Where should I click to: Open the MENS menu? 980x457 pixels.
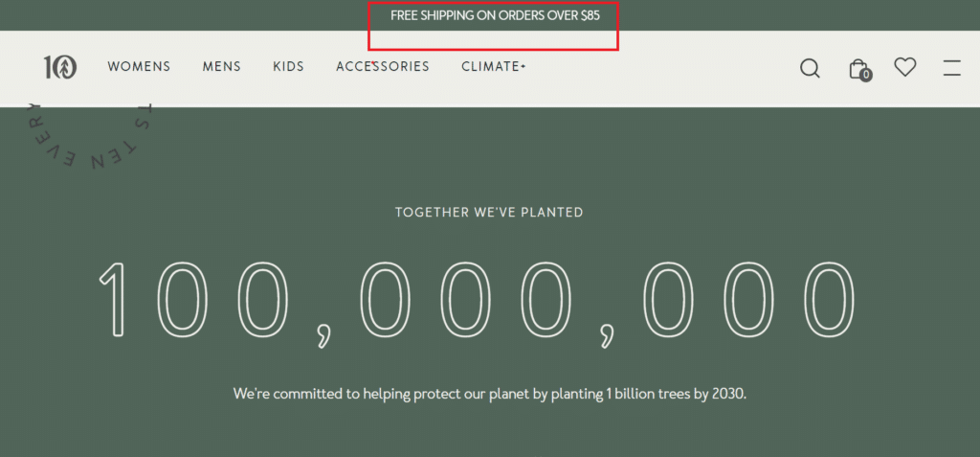[222, 67]
